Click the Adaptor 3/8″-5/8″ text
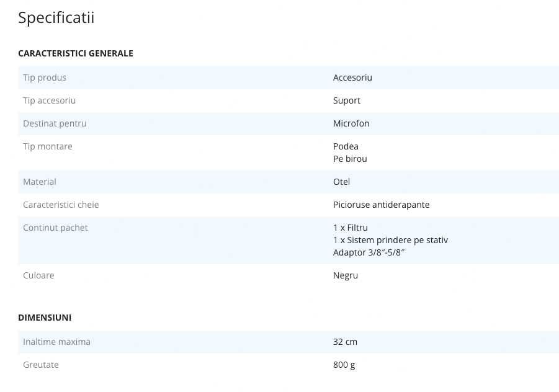This screenshot has width=559, height=392. tap(369, 252)
